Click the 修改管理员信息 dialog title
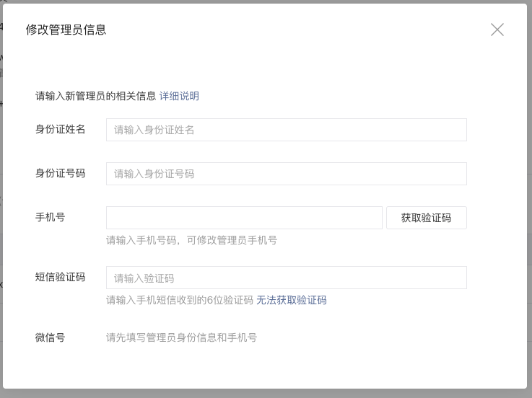532x398 pixels. click(66, 30)
